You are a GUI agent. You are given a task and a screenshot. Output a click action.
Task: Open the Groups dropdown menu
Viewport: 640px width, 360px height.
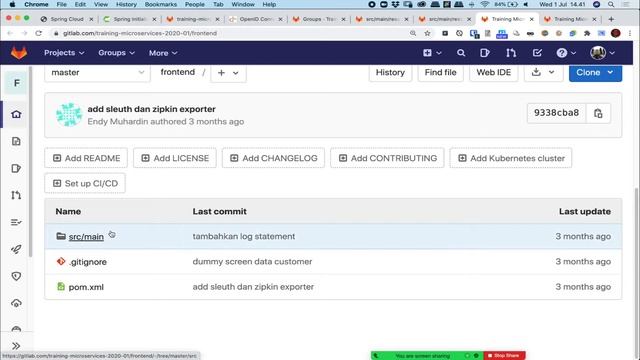click(x=116, y=53)
